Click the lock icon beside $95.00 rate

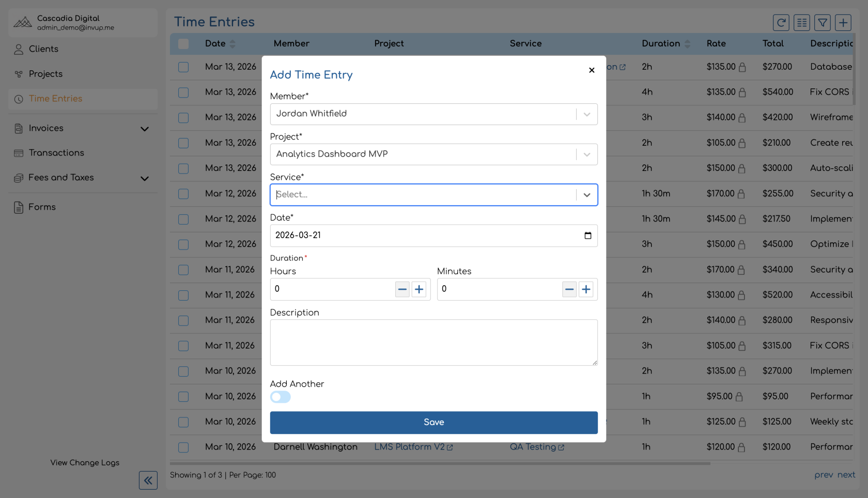[739, 397]
